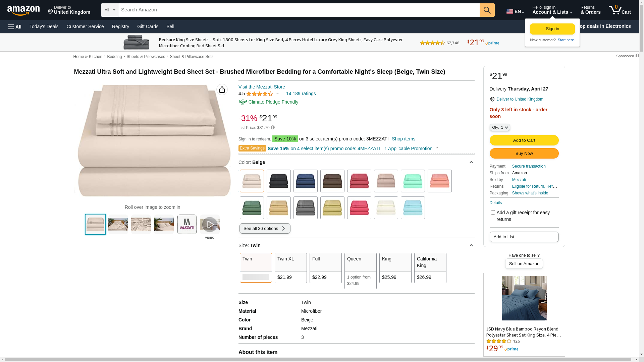Select the King size option
Image resolution: width=644 pixels, height=362 pixels.
click(395, 268)
